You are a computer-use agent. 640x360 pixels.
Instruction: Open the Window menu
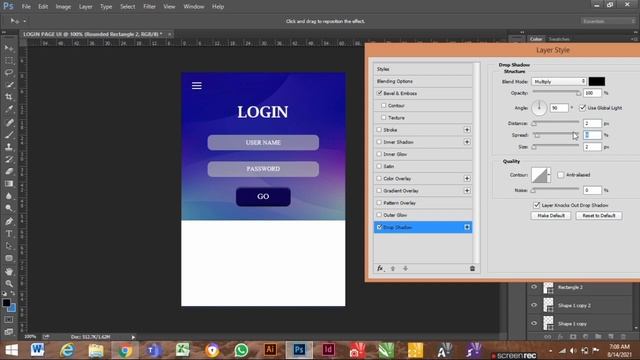pos(193,7)
